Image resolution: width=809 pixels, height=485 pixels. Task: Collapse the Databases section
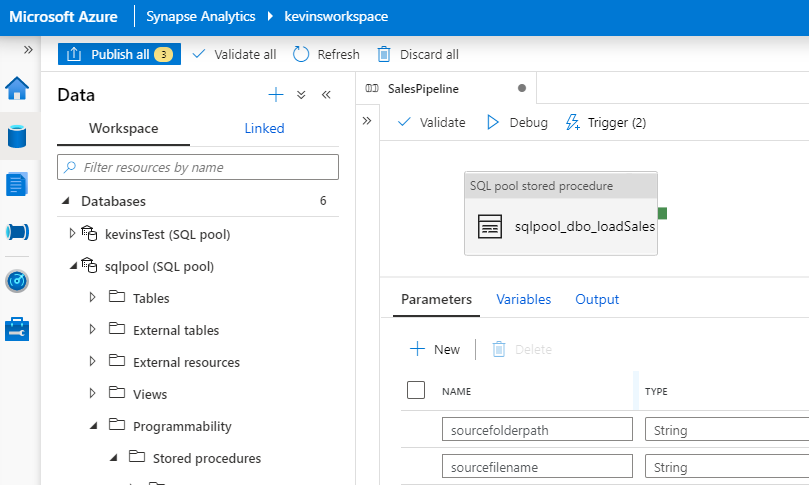click(x=66, y=201)
